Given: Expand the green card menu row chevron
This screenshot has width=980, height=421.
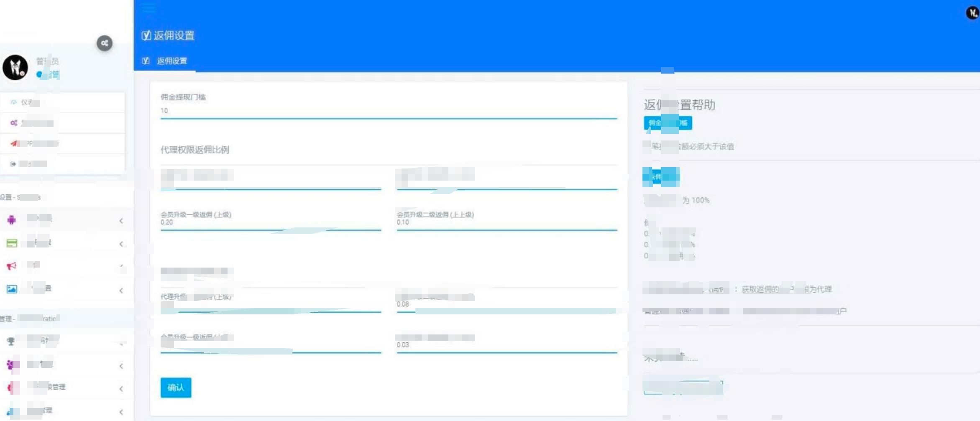Looking at the screenshot, I should pyautogui.click(x=121, y=244).
